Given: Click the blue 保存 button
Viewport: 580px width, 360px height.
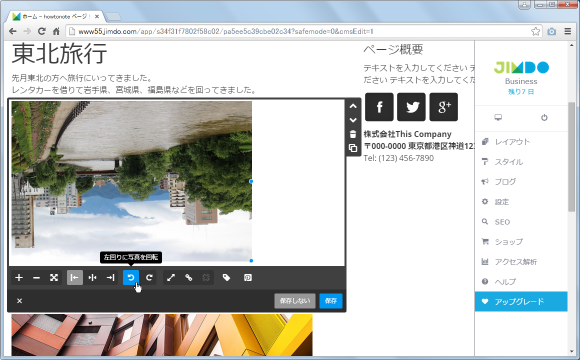Looking at the screenshot, I should pyautogui.click(x=331, y=301).
